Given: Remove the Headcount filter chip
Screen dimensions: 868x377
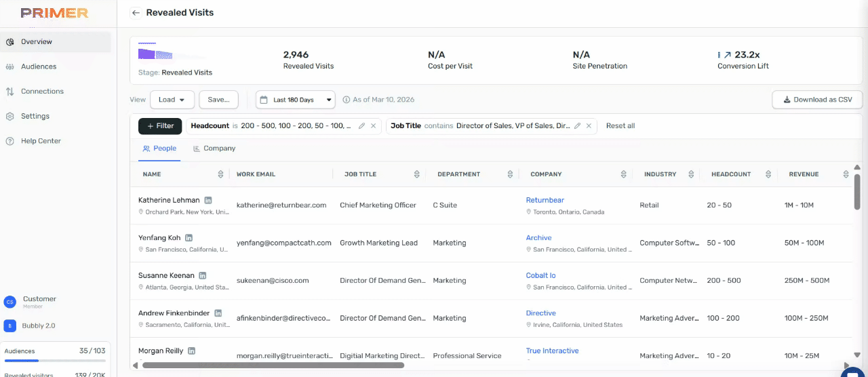Looking at the screenshot, I should (x=373, y=126).
